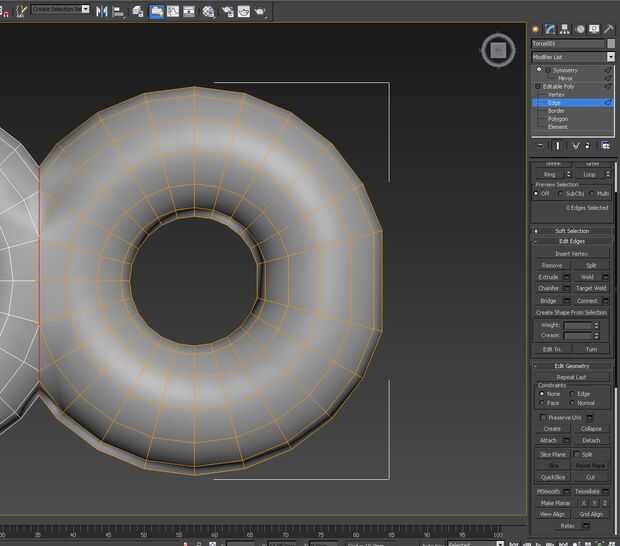Open the Utilities hammer icon tab
Screen dimensions: 620x546
tap(610, 30)
